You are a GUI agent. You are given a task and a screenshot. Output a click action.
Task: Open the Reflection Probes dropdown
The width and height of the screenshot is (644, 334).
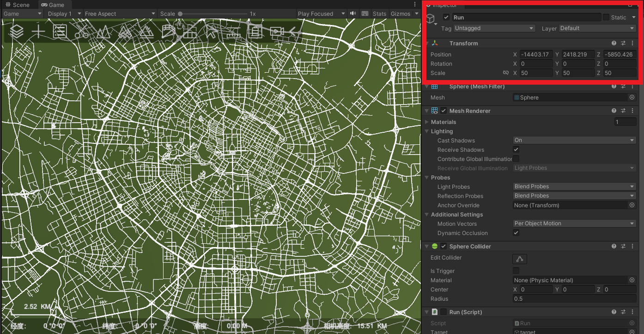tap(575, 196)
